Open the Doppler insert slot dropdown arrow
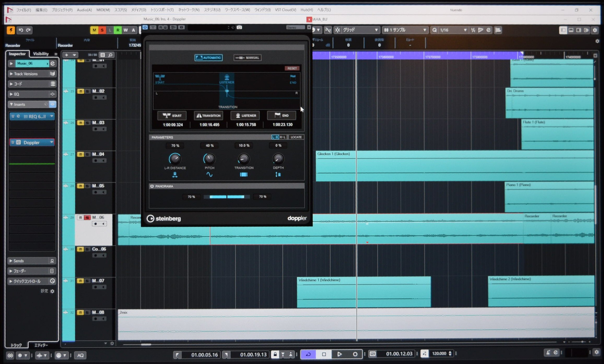The width and height of the screenshot is (604, 364). click(x=52, y=142)
